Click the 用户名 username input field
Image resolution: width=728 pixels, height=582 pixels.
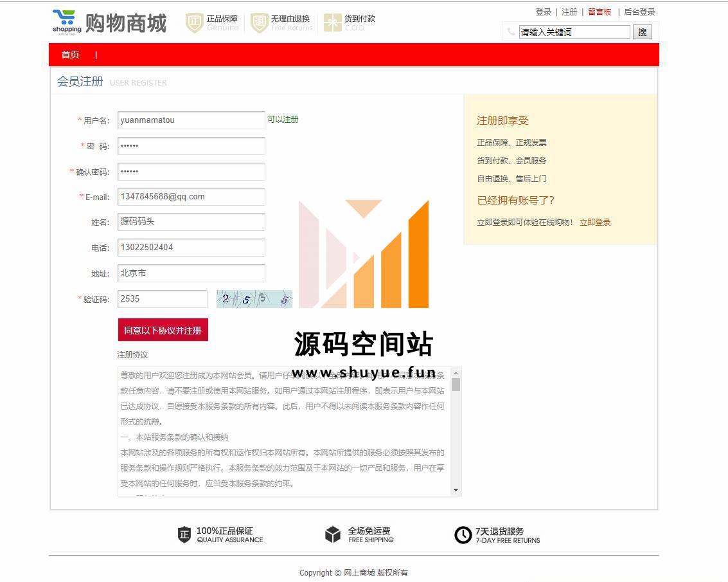click(191, 120)
